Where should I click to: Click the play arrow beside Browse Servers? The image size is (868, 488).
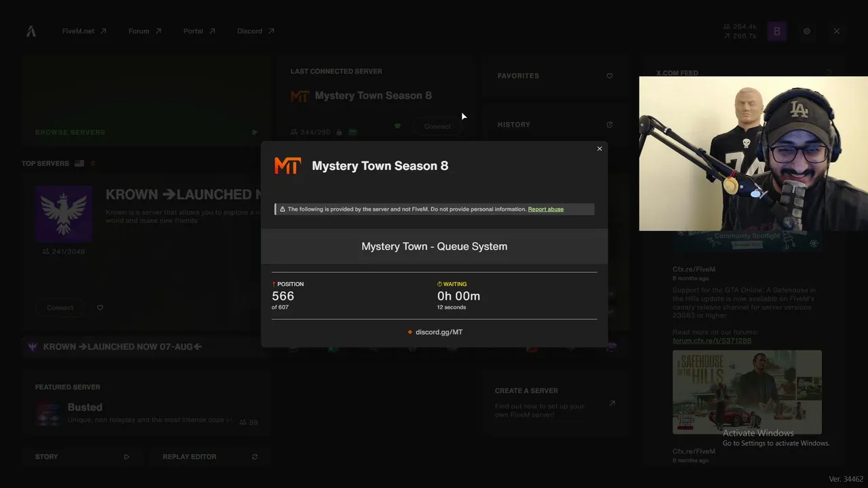pyautogui.click(x=255, y=132)
